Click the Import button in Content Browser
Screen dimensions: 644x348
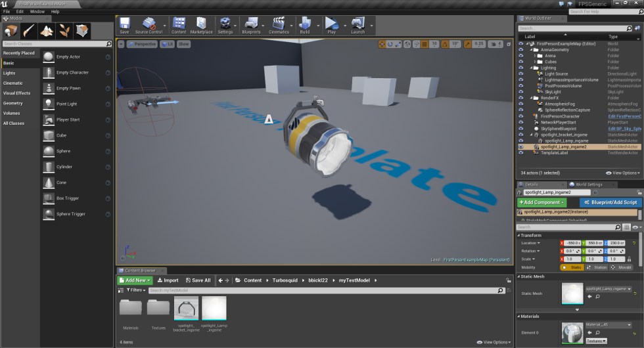point(168,280)
